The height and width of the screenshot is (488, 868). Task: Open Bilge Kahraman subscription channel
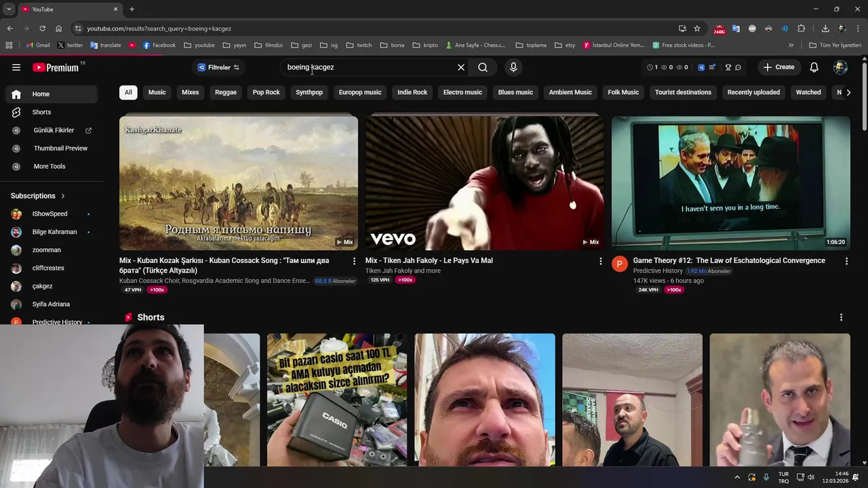click(x=51, y=232)
